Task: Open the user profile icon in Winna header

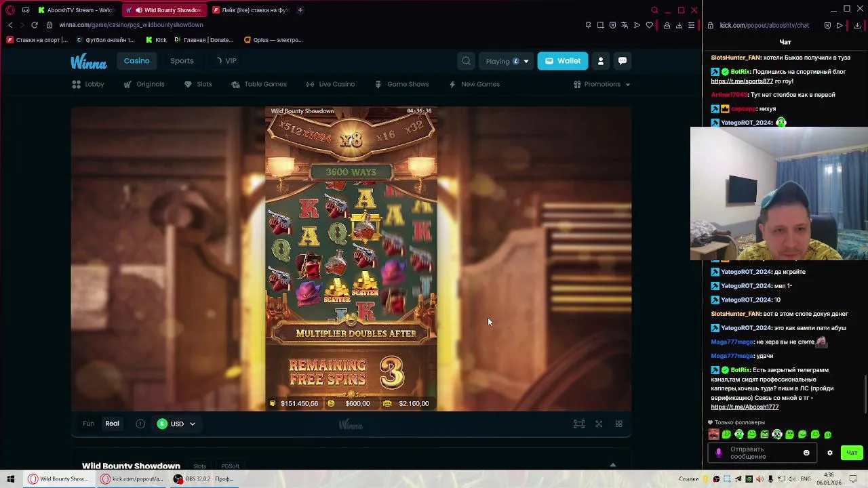Action: tap(600, 61)
